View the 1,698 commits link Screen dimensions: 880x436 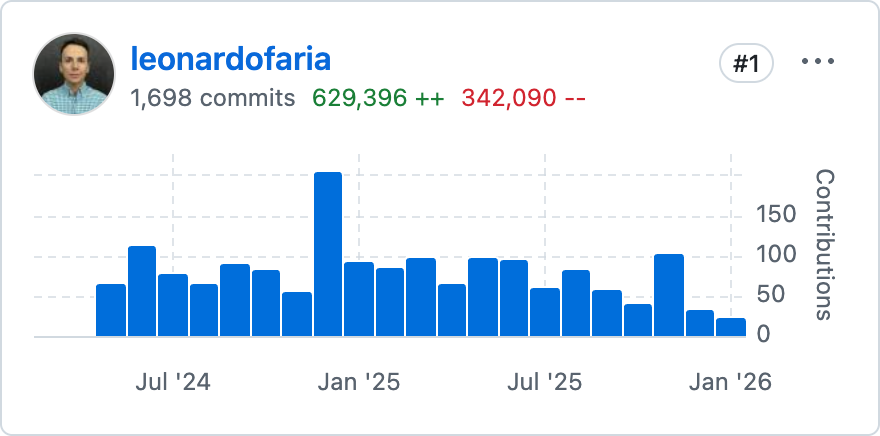(x=212, y=98)
